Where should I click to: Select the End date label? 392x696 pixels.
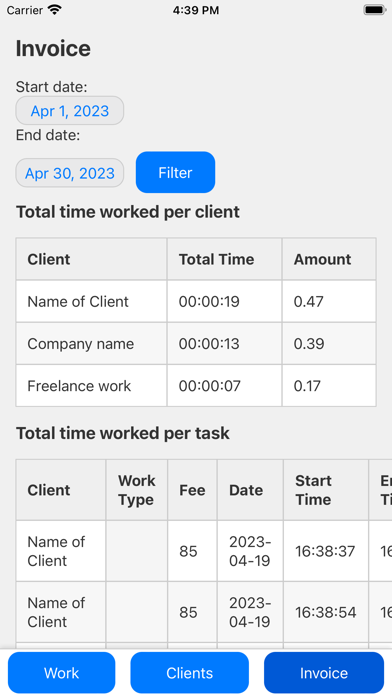pos(48,135)
